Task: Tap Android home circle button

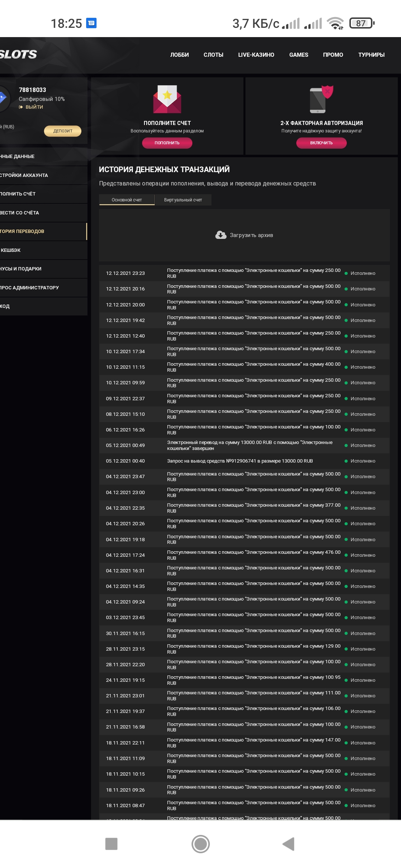Action: coord(200,844)
